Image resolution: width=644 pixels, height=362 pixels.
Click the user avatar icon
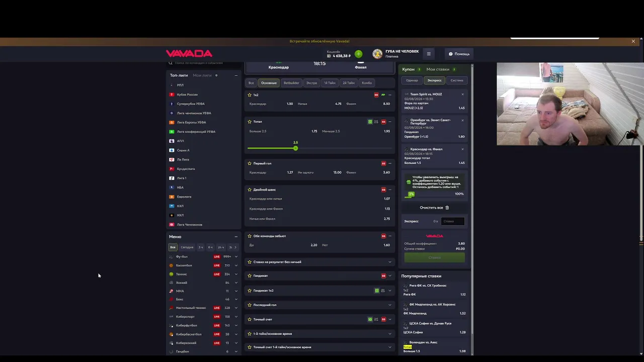377,54
